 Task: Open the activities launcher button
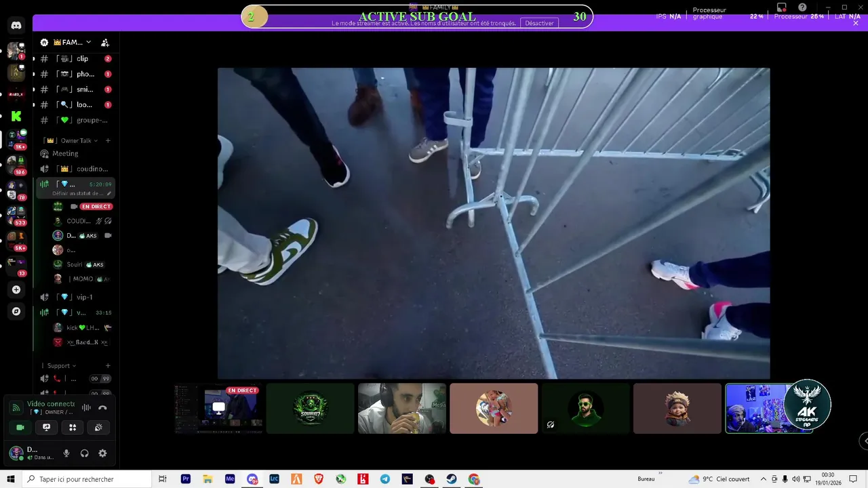tap(73, 428)
